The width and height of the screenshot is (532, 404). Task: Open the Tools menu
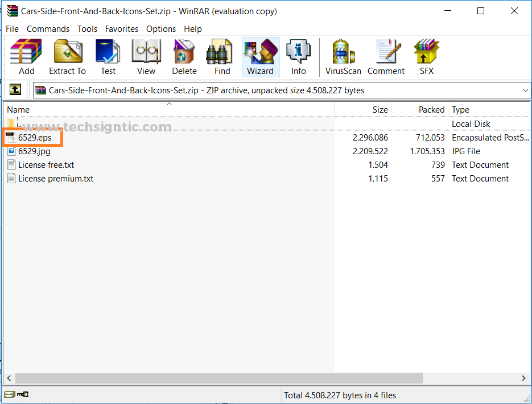coord(87,29)
